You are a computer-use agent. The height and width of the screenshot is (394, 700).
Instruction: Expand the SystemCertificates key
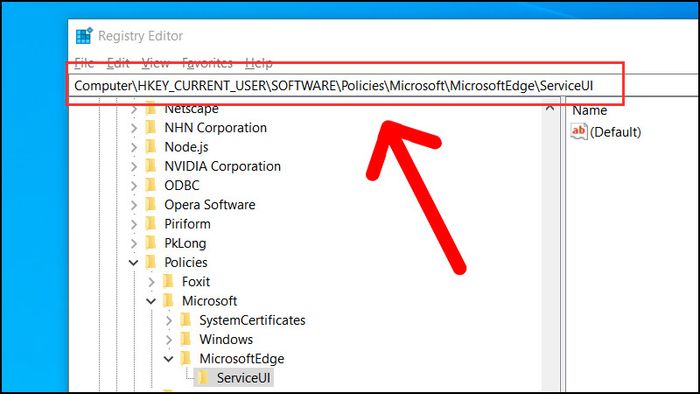click(169, 320)
